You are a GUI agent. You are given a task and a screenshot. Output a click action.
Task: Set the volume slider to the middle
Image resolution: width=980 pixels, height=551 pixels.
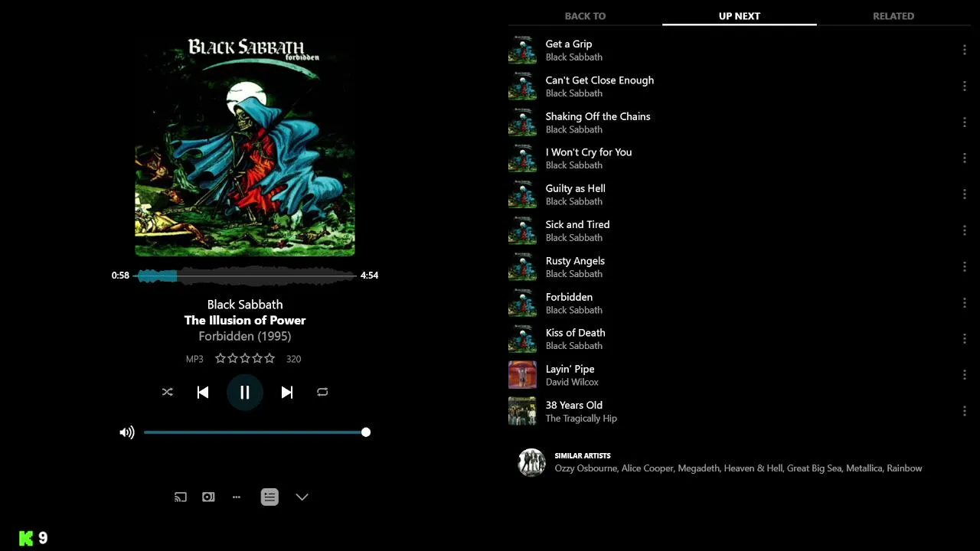tap(255, 432)
